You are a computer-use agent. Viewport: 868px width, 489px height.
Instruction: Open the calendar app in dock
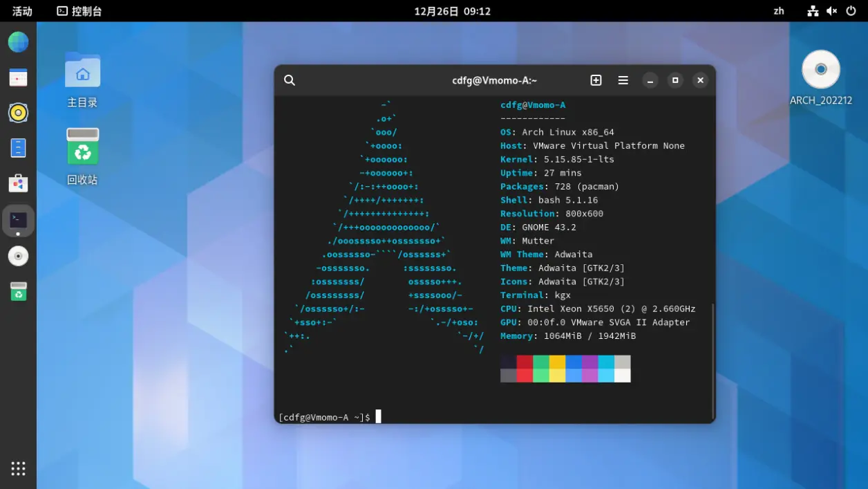pyautogui.click(x=18, y=77)
